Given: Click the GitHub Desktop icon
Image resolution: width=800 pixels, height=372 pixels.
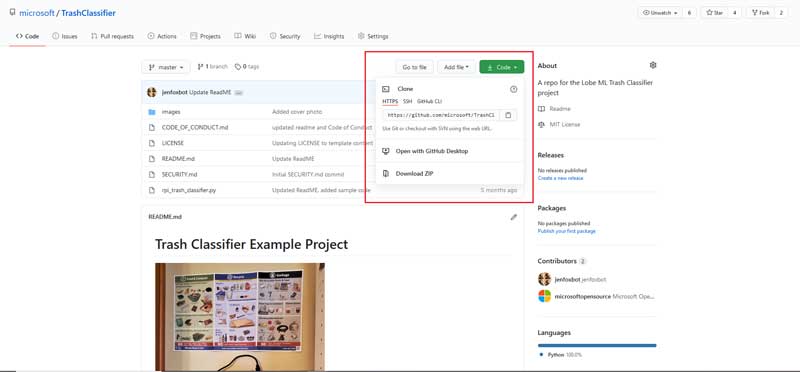Looking at the screenshot, I should tap(386, 151).
